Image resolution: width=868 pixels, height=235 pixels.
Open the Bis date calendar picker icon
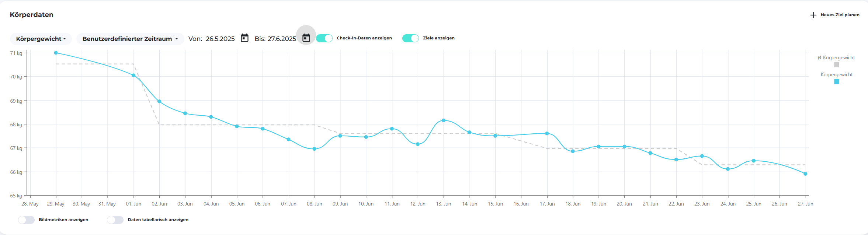[x=306, y=38]
